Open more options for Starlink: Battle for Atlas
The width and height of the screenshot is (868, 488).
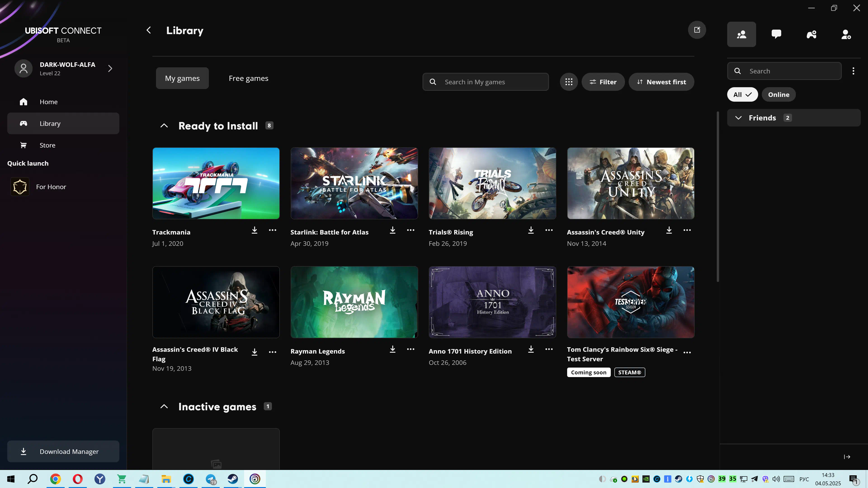pyautogui.click(x=410, y=230)
